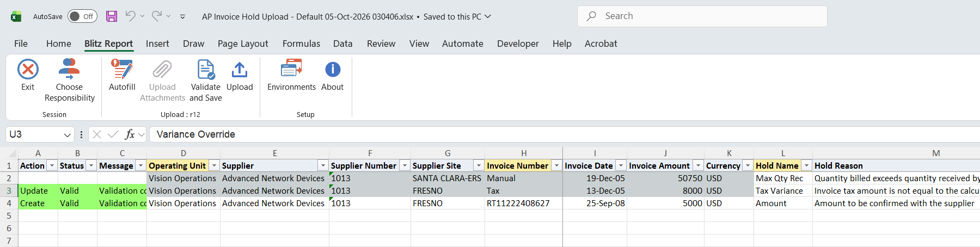Viewport: 980px width, 247px height.
Task: Click the Exit session icon
Action: (28, 70)
